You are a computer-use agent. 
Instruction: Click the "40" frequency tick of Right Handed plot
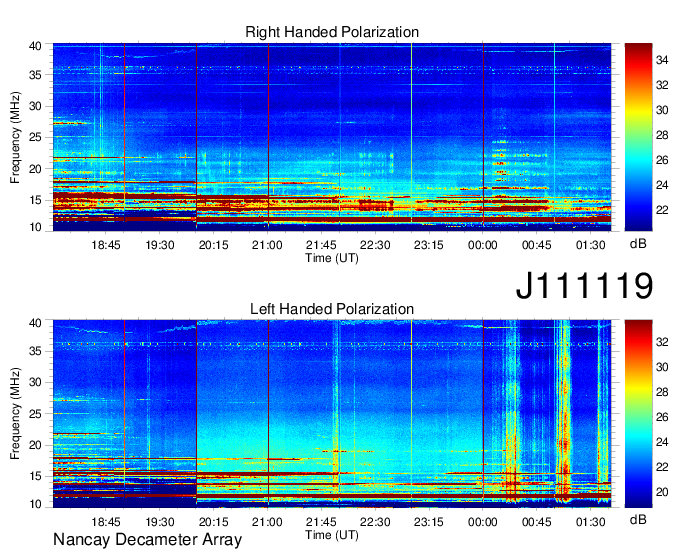[x=35, y=46]
